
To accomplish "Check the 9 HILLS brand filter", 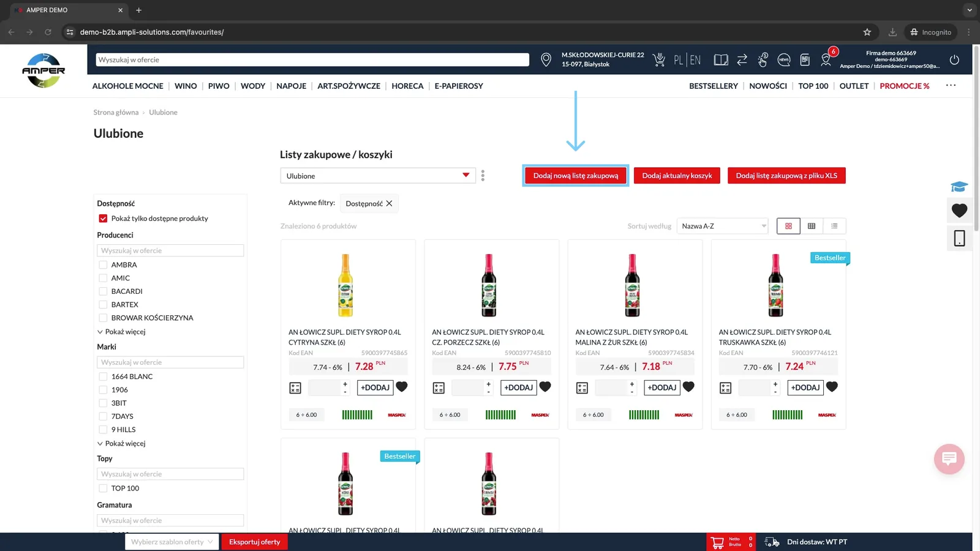I will coord(103,430).
